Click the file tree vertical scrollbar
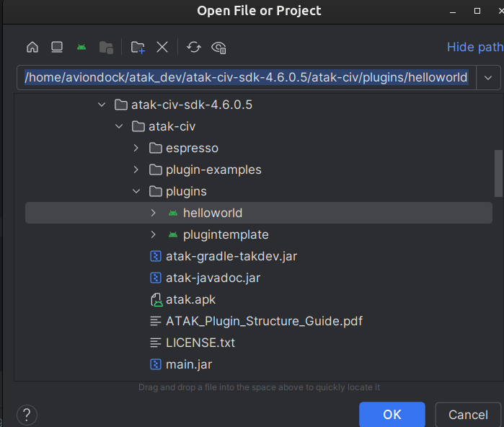This screenshot has width=504, height=427. 498,172
